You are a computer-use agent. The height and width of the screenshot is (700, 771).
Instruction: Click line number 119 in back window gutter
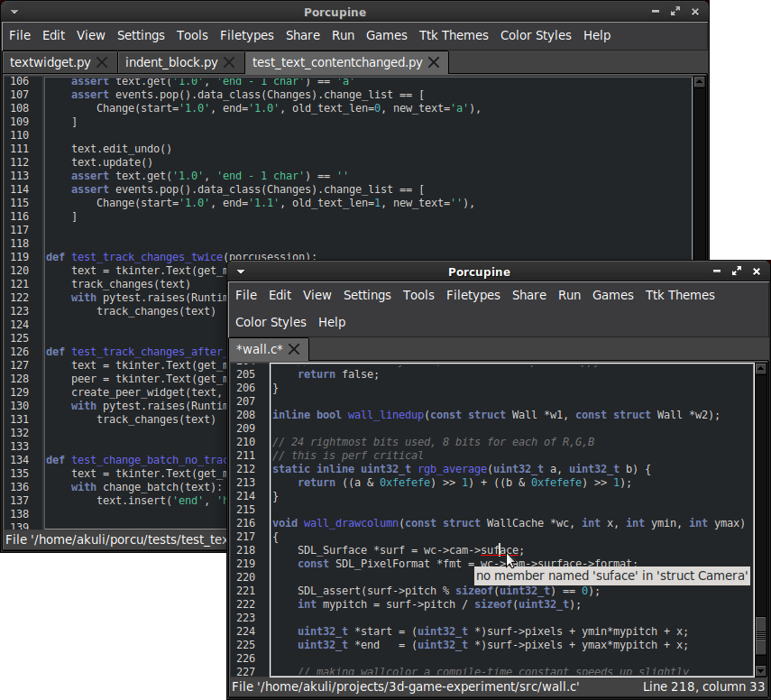point(20,257)
